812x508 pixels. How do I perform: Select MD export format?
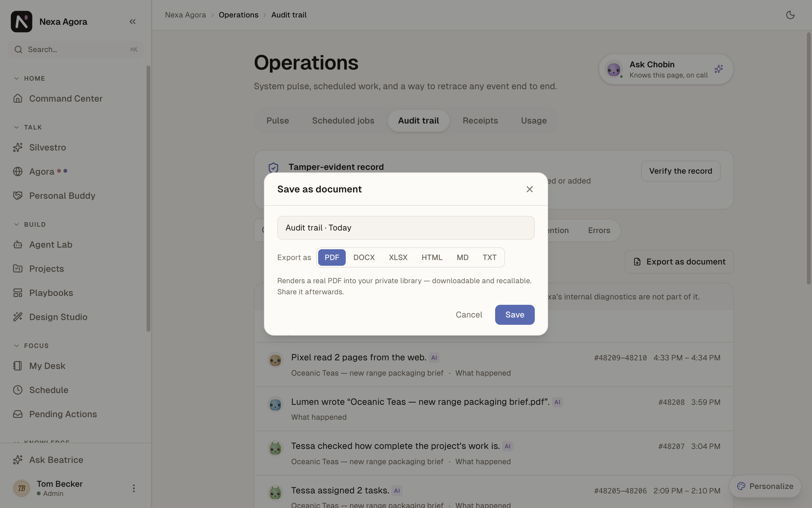click(x=462, y=257)
